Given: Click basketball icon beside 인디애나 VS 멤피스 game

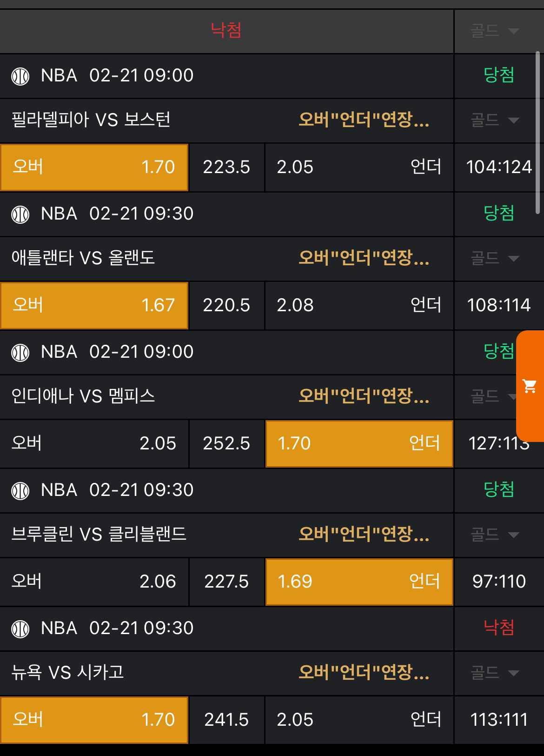Looking at the screenshot, I should (20, 352).
